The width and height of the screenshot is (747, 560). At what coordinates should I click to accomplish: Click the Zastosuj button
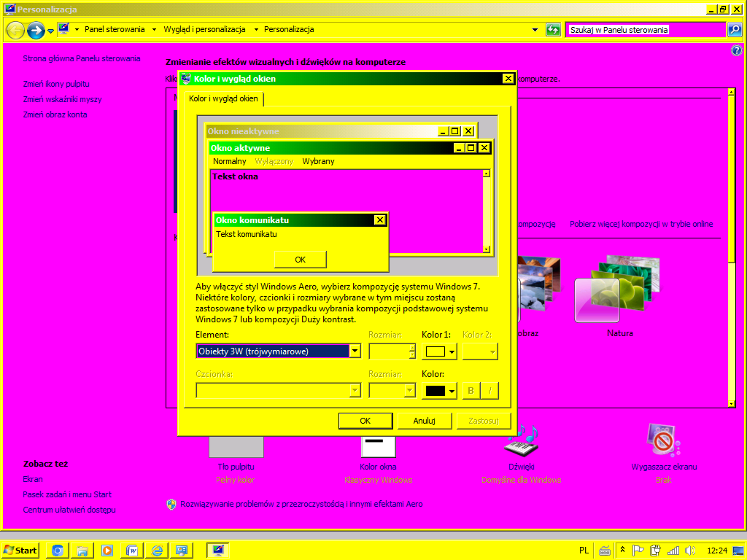pyautogui.click(x=483, y=421)
